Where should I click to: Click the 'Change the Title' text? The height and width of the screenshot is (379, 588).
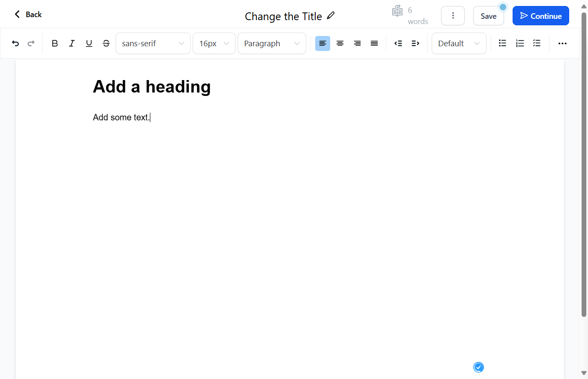click(x=283, y=16)
